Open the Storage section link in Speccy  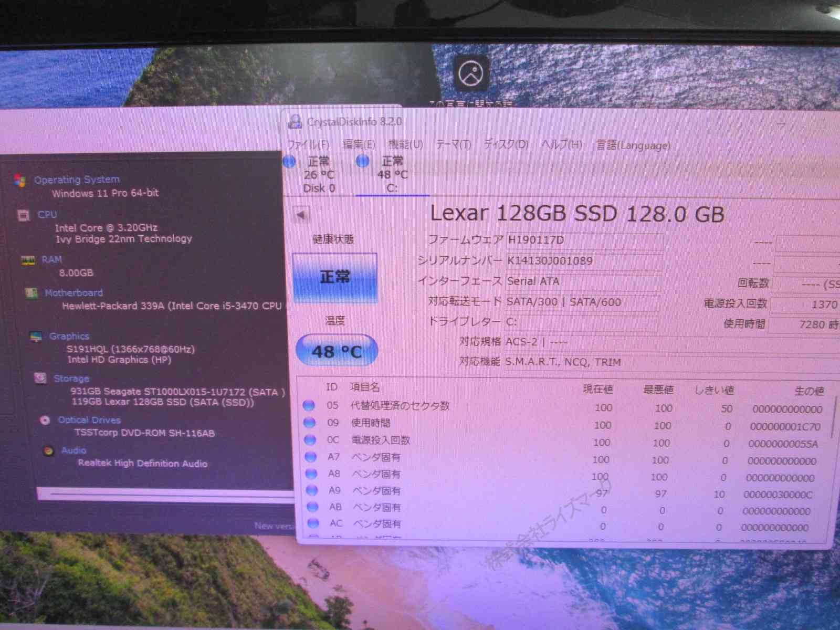(71, 379)
